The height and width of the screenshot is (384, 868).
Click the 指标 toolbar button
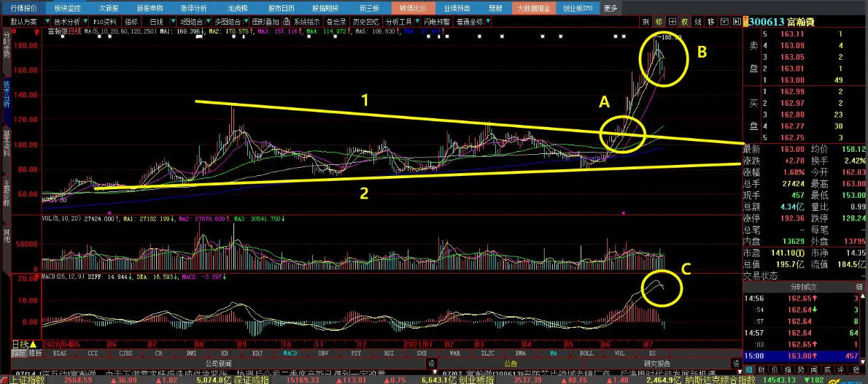tap(131, 22)
